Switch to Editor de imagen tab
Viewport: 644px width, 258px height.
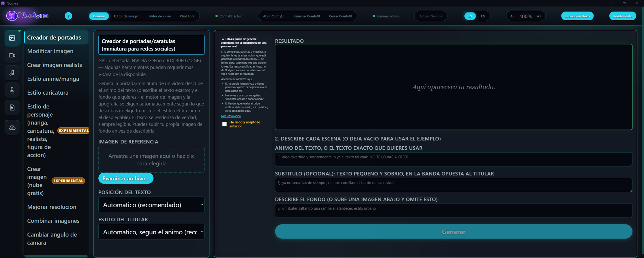(127, 16)
